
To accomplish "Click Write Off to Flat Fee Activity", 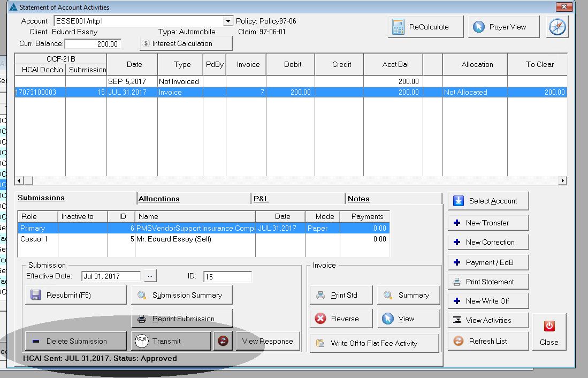I will 374,343.
